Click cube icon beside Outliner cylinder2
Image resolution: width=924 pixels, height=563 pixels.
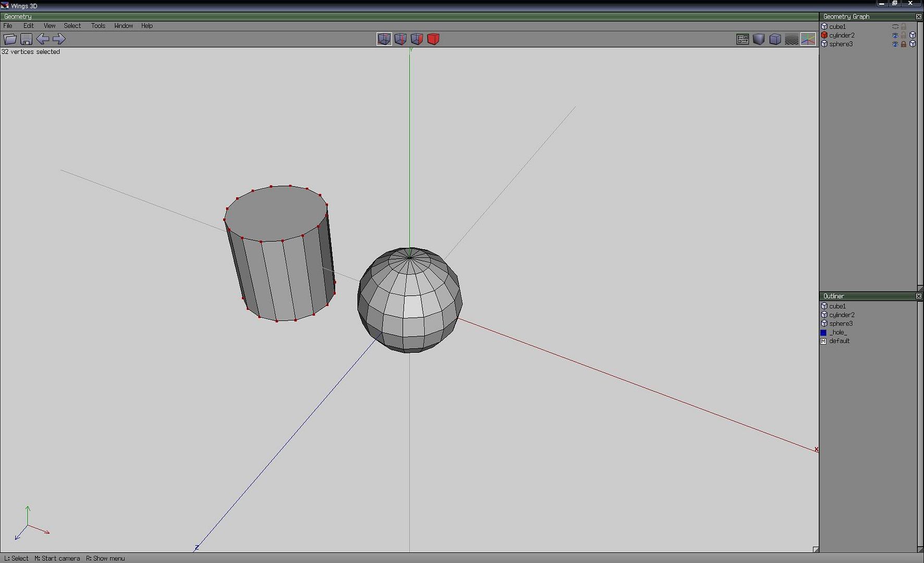(824, 315)
